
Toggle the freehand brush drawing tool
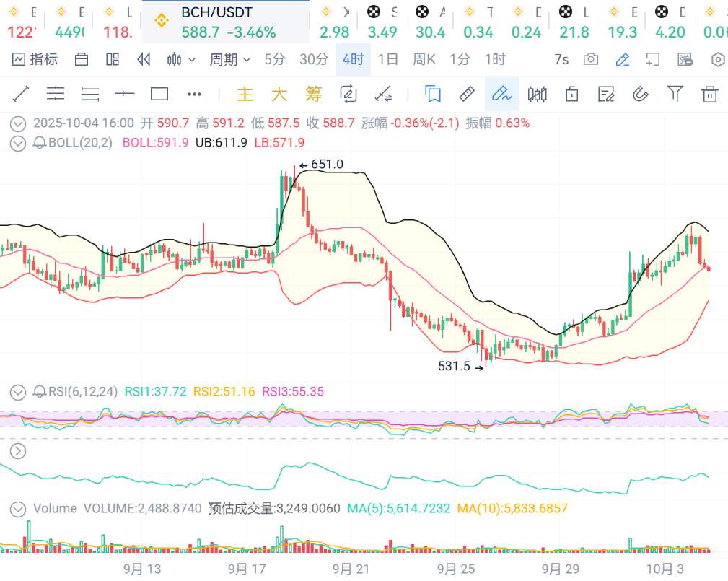[502, 95]
